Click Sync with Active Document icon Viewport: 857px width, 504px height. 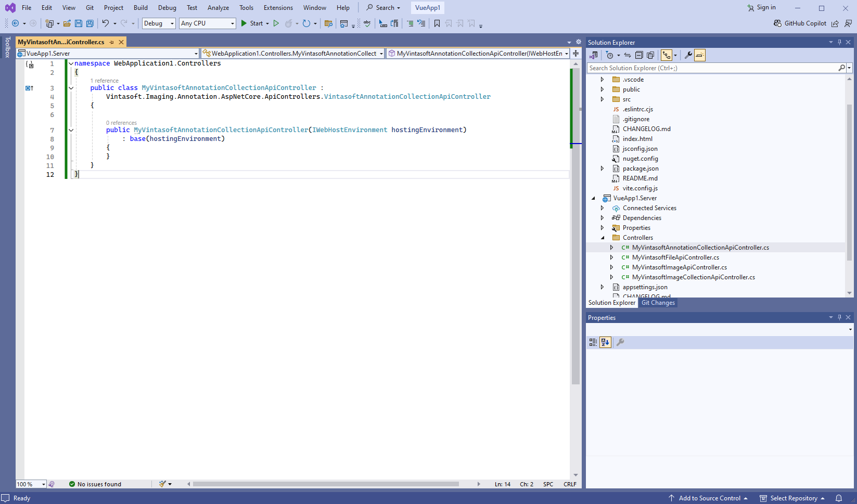[628, 55]
